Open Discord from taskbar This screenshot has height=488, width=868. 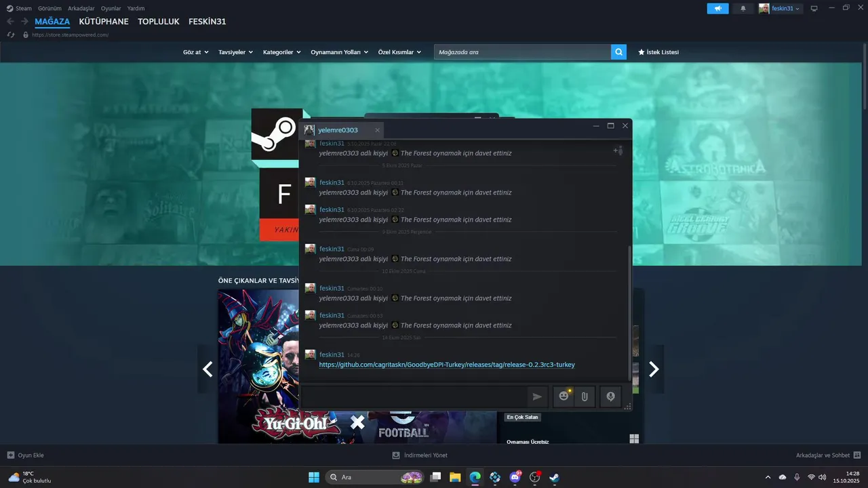(515, 477)
